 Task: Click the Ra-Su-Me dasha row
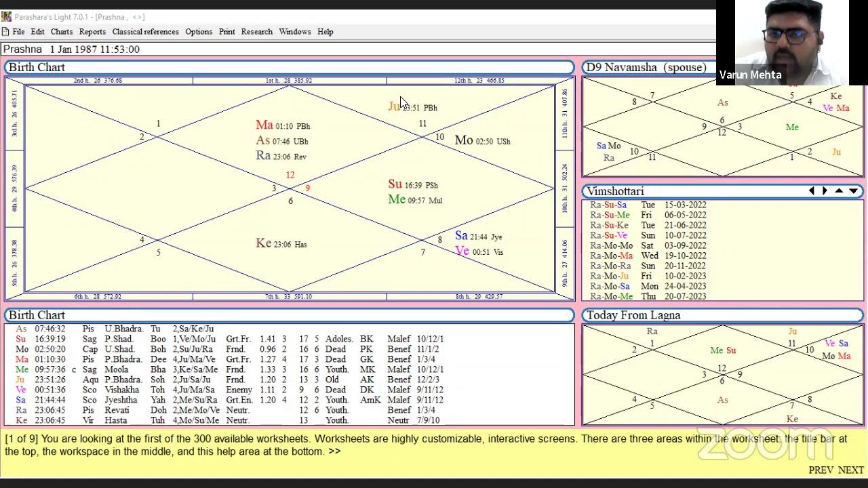648,215
